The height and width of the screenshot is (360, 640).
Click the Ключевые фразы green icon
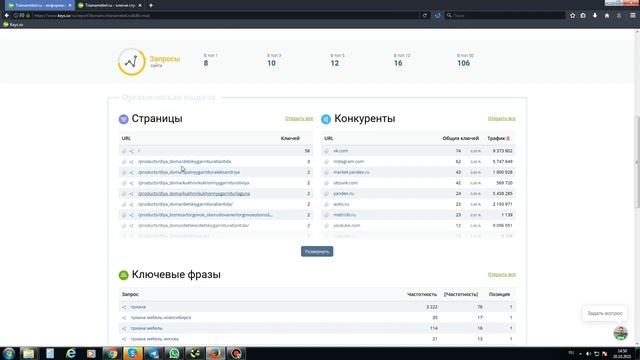click(x=123, y=275)
